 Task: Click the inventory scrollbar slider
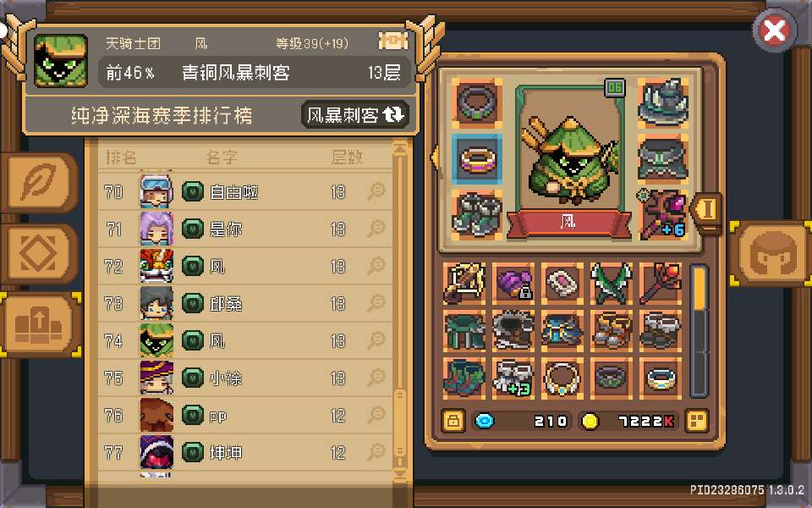click(x=700, y=290)
